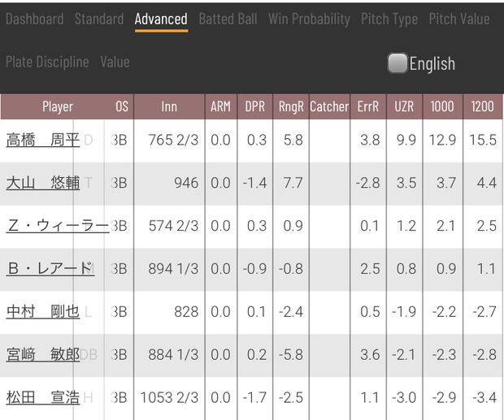Open the Batted Ball tab
This screenshot has height=420, width=504.
[228, 19]
